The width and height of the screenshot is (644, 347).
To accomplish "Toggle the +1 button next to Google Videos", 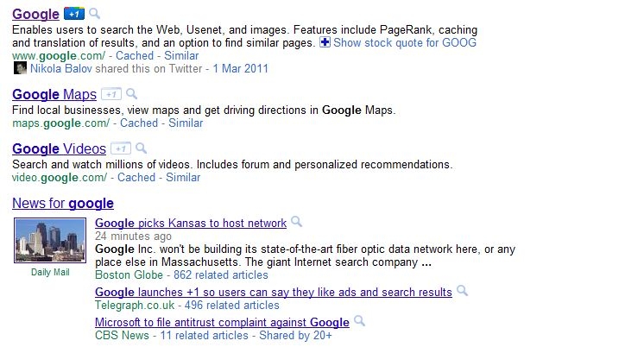I will [121, 148].
